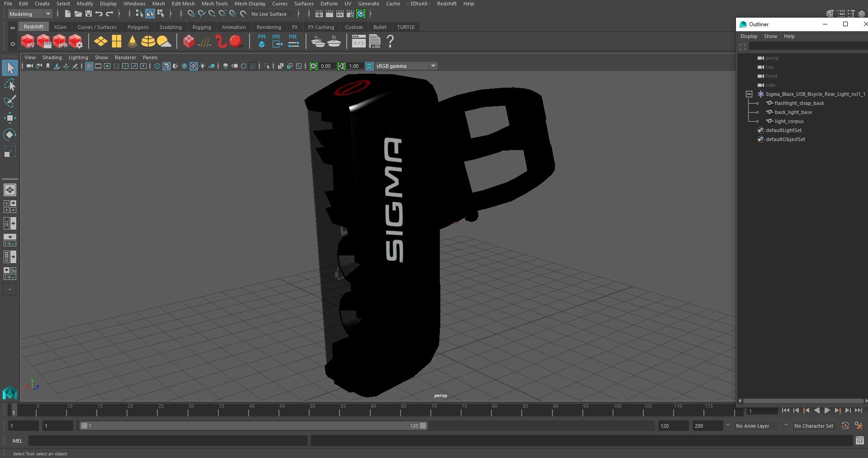Click the red worm-shaped Redshift shelf icon
The height and width of the screenshot is (458, 868).
click(221, 42)
